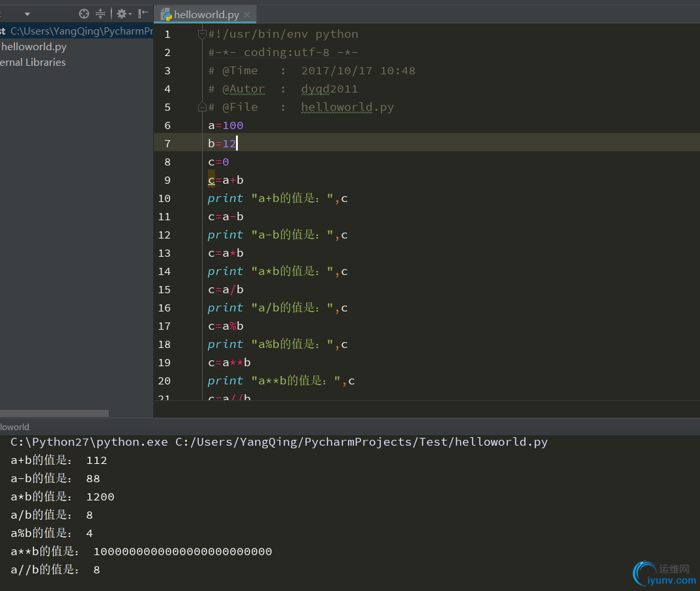Click the project panel horizontal scrollbar
This screenshot has width=700, height=591.
[54, 413]
